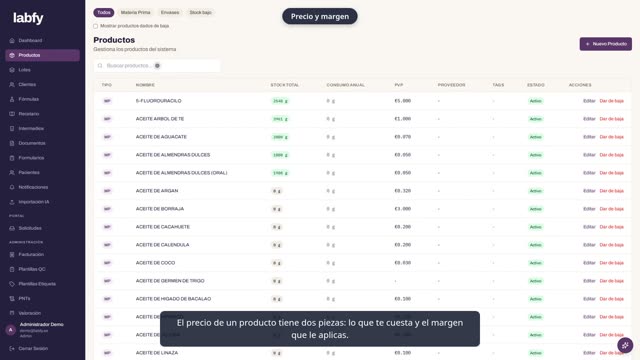Screen dimensions: 640x360
Task: Dar de baja ACEITE DE CALENDULA
Action: [611, 245]
